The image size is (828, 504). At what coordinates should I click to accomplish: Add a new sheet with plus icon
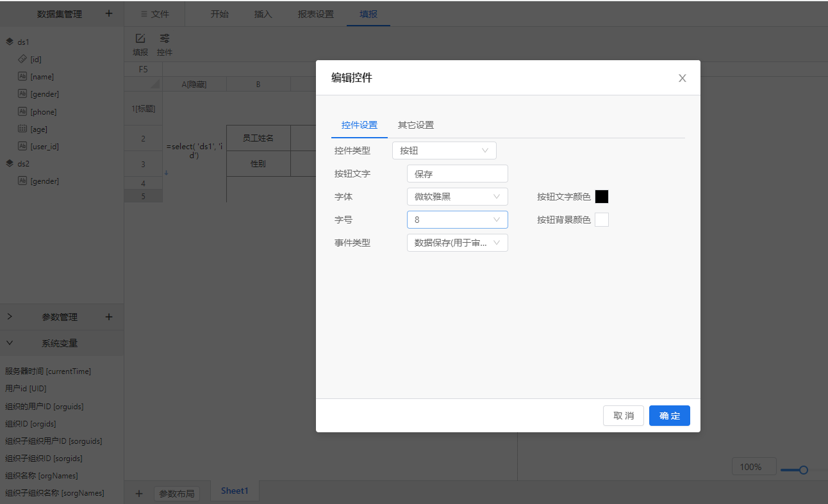pos(139,493)
